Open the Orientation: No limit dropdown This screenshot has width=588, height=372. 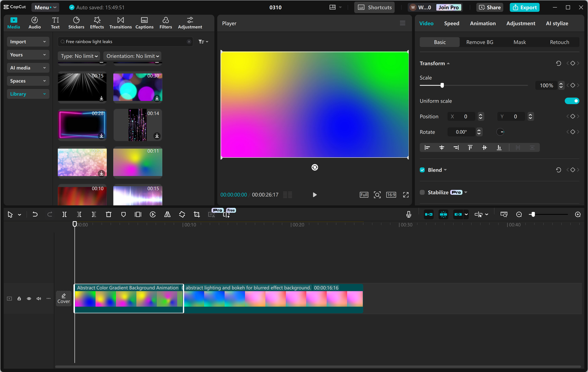(x=132, y=56)
